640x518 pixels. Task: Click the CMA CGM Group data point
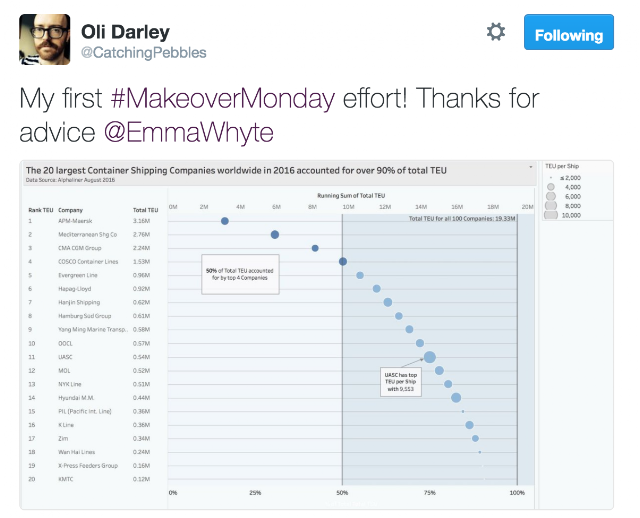[315, 248]
